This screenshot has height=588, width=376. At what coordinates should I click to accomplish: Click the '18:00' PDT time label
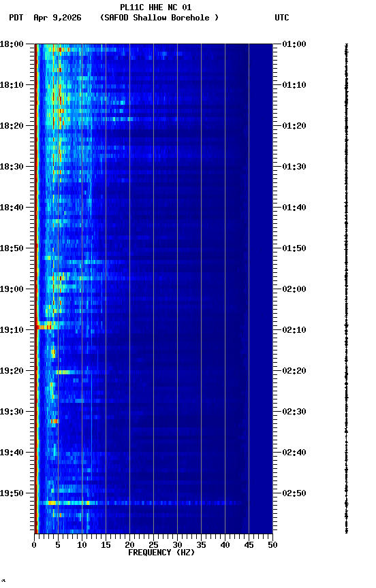(x=12, y=44)
